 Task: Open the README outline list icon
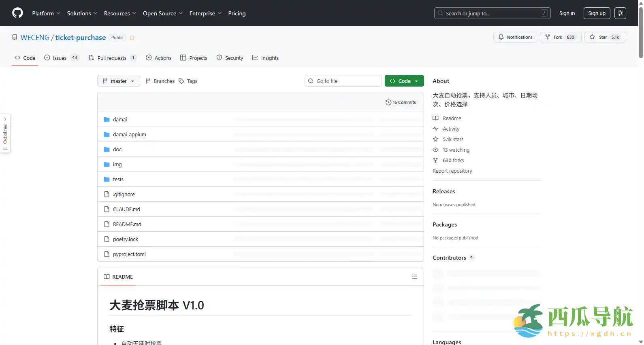coord(414,277)
